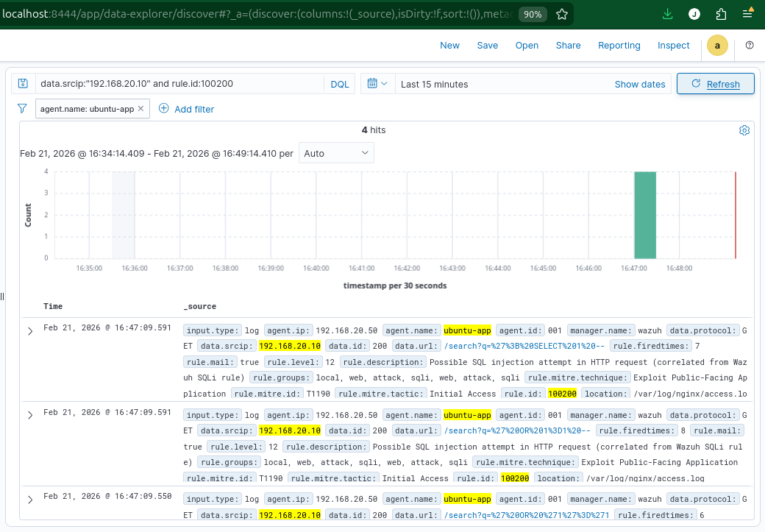Click New in the top nav
765x532 pixels.
coord(449,46)
